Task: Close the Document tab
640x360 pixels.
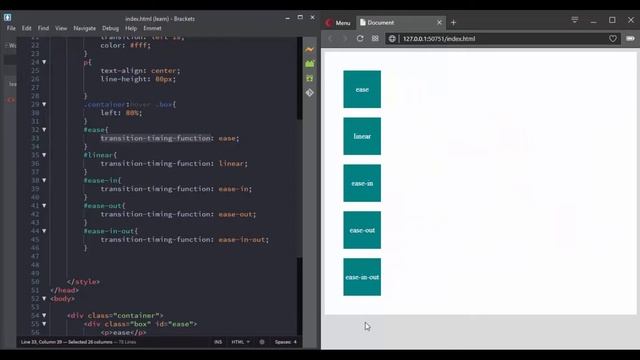Action: (439, 22)
